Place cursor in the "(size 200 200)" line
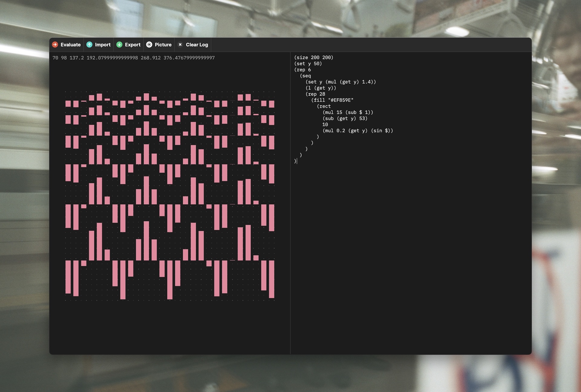The image size is (581, 392). click(x=313, y=57)
